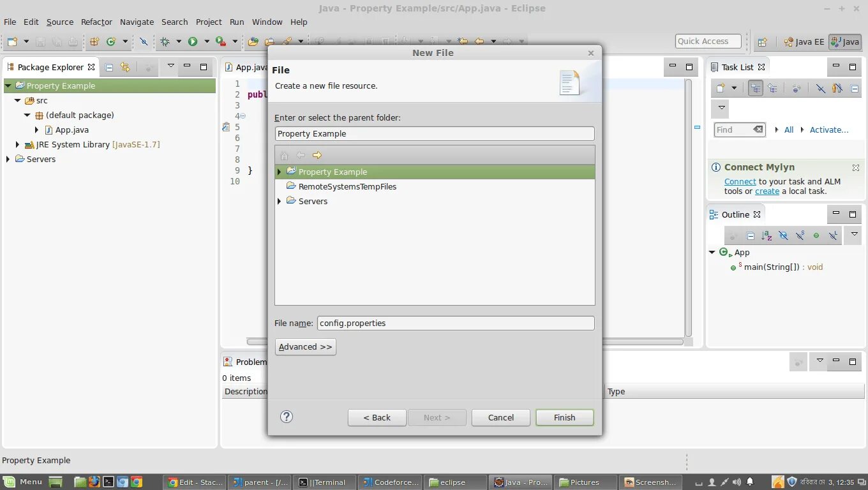The width and height of the screenshot is (868, 490).
Task: Click the Help question mark icon
Action: point(287,417)
